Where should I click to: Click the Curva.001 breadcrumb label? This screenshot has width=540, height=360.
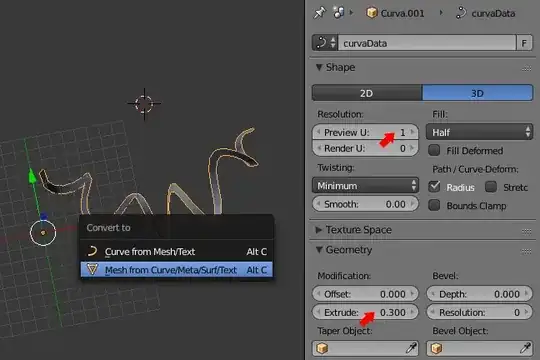point(402,13)
